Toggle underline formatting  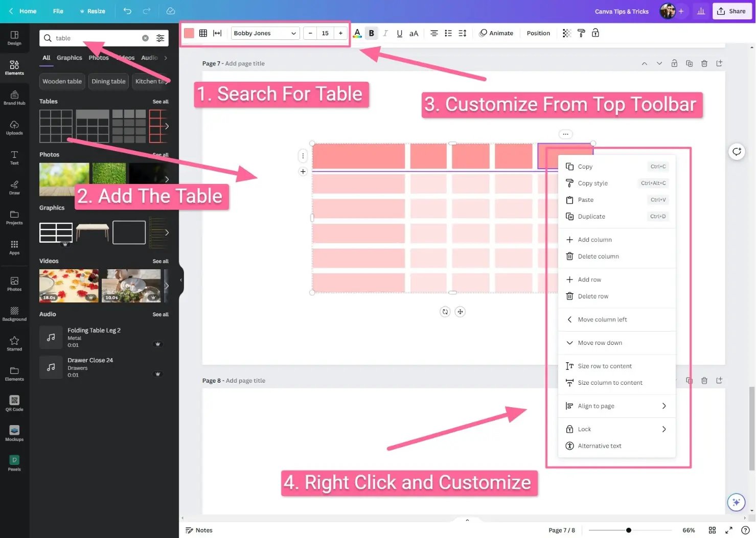(x=400, y=33)
